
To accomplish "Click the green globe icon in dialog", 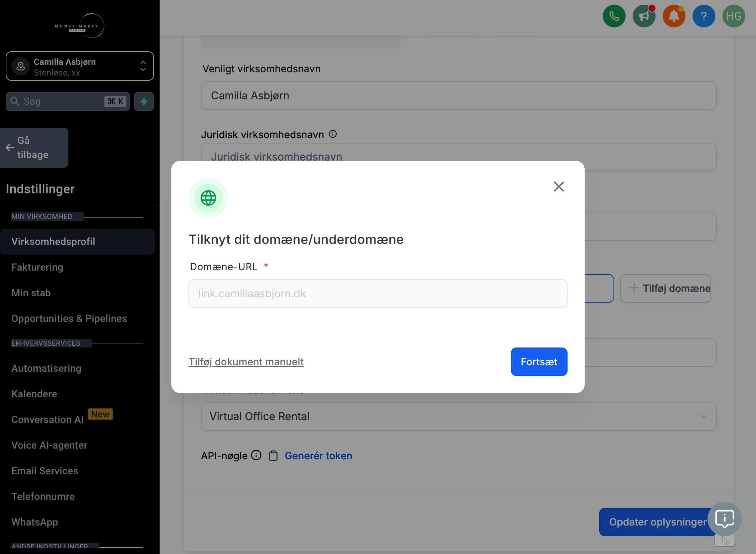I will [208, 198].
